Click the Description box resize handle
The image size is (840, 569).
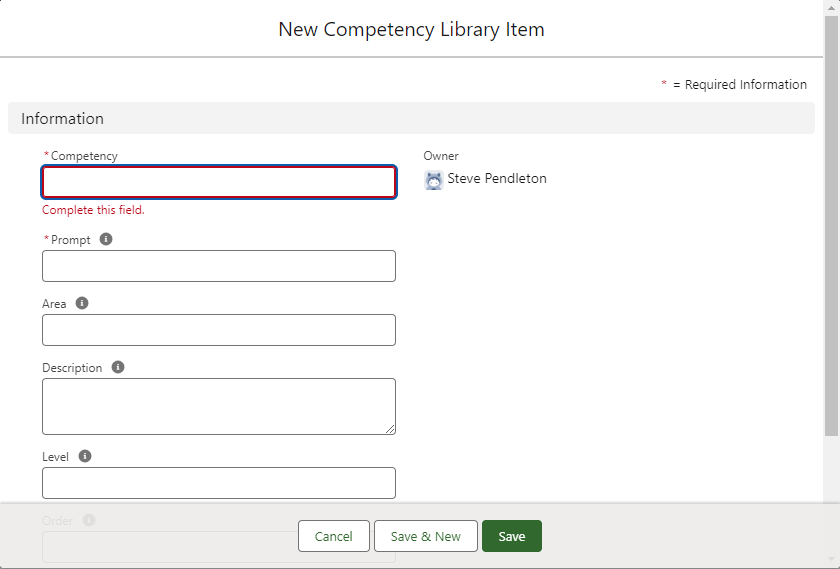tap(390, 429)
